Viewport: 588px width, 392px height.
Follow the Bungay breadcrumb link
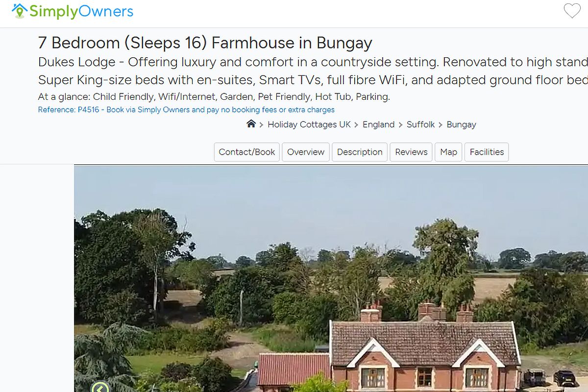click(461, 124)
